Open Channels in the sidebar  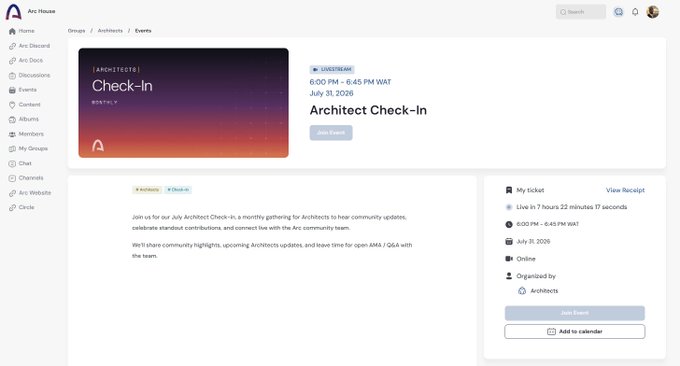click(30, 178)
